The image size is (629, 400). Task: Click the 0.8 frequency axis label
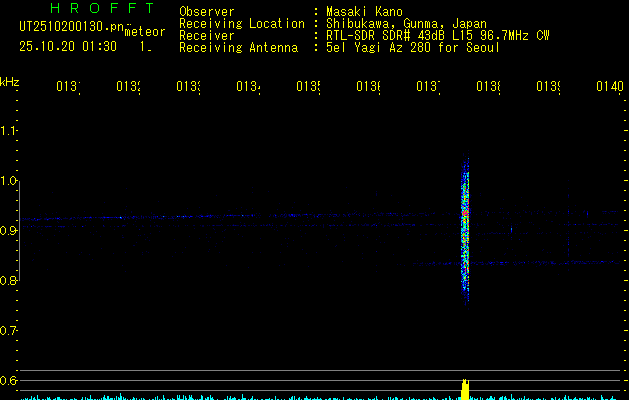tap(9, 281)
